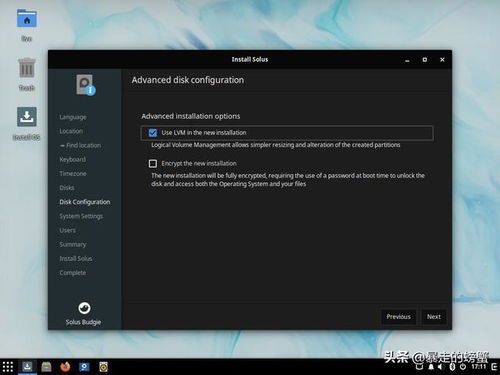Select the Disk Configuration sidebar step
The height and width of the screenshot is (375, 500).
point(85,202)
